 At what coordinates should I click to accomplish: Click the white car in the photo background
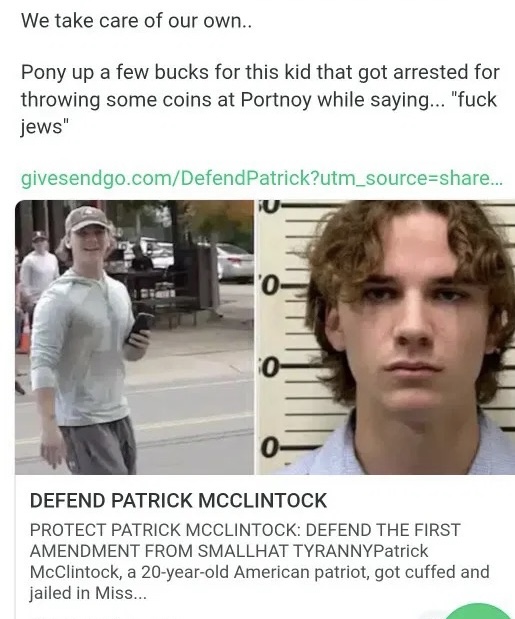click(x=234, y=262)
